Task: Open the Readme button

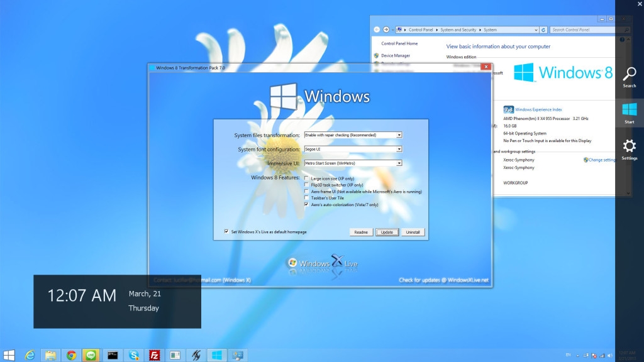Action: 361,233
